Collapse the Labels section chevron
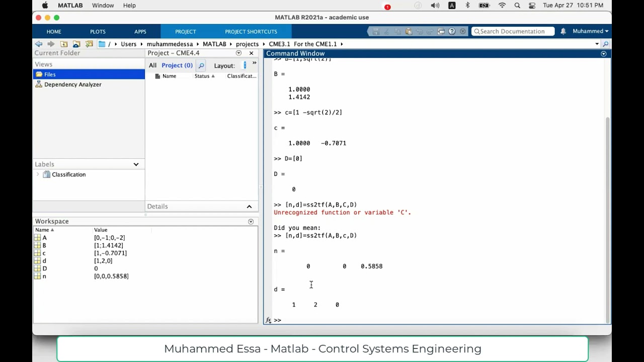The height and width of the screenshot is (362, 644). coord(136,164)
